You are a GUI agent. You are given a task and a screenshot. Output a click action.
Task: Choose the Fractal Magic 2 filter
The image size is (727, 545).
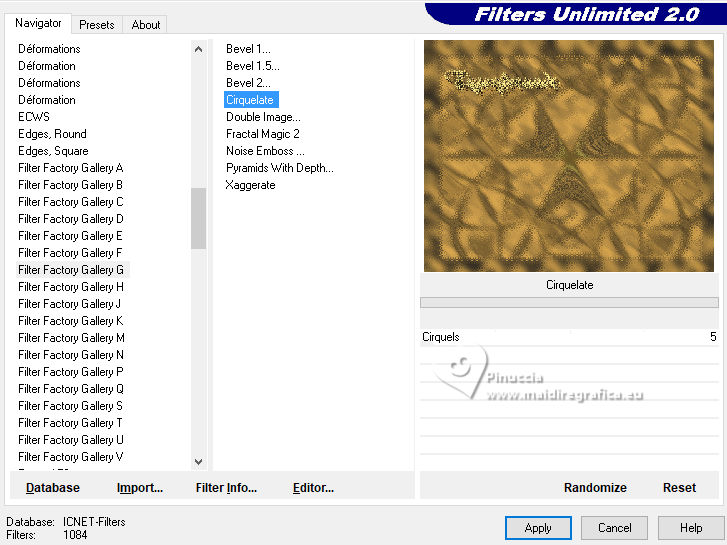coord(262,134)
